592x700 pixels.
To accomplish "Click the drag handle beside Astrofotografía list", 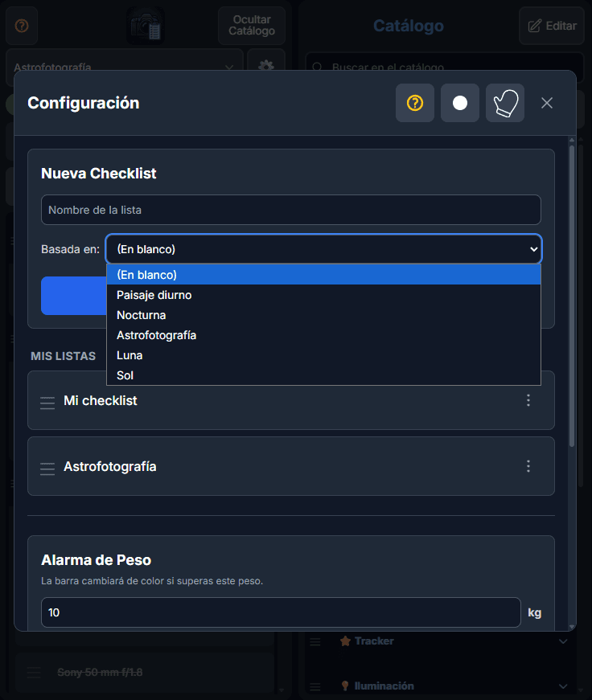I will [x=47, y=468].
